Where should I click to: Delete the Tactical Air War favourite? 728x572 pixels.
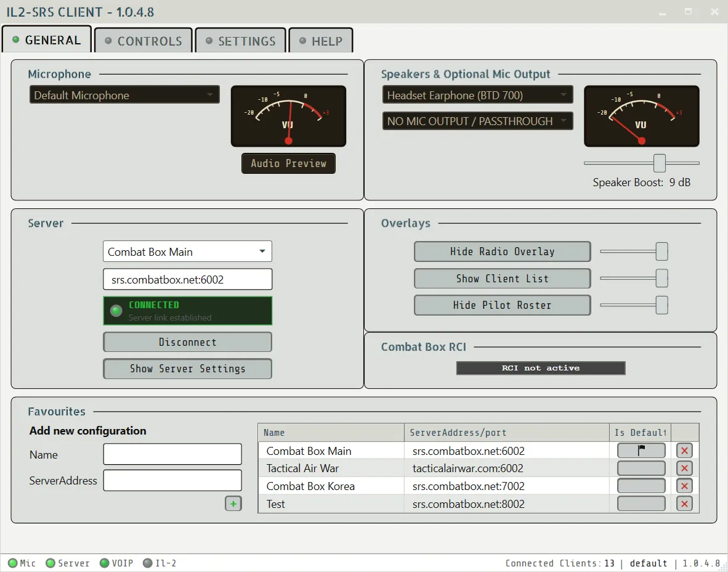point(684,468)
